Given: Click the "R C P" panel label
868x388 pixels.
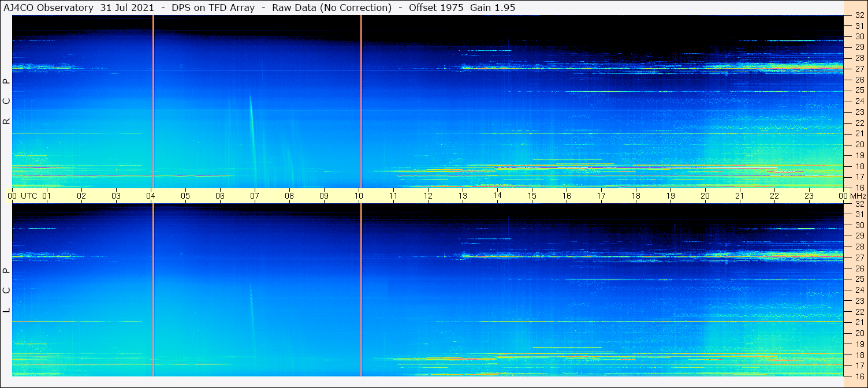Looking at the screenshot, I should point(6,102).
